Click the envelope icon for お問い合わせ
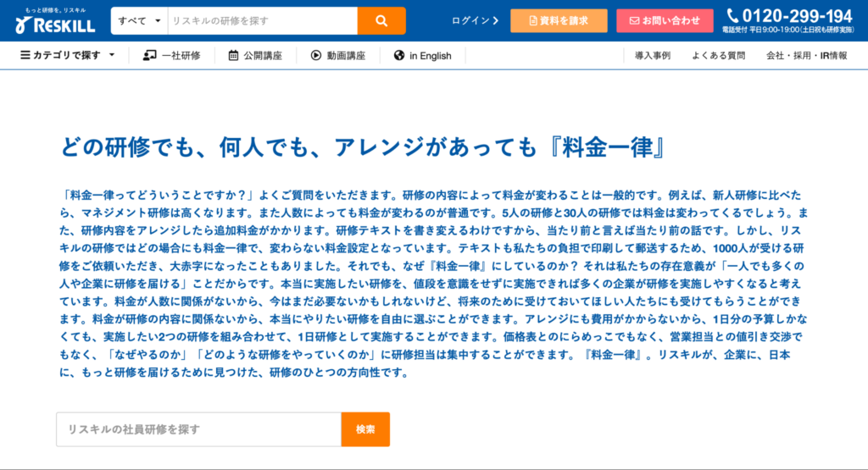 [x=632, y=21]
